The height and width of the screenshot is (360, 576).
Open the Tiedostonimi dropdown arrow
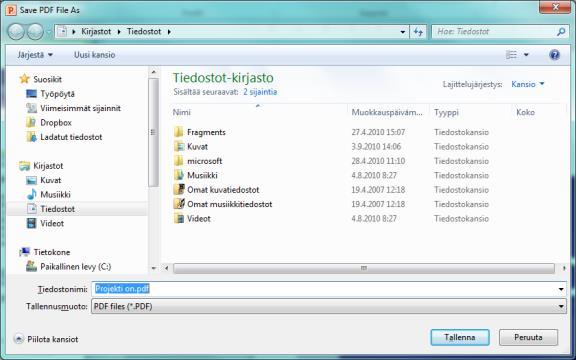click(x=561, y=289)
